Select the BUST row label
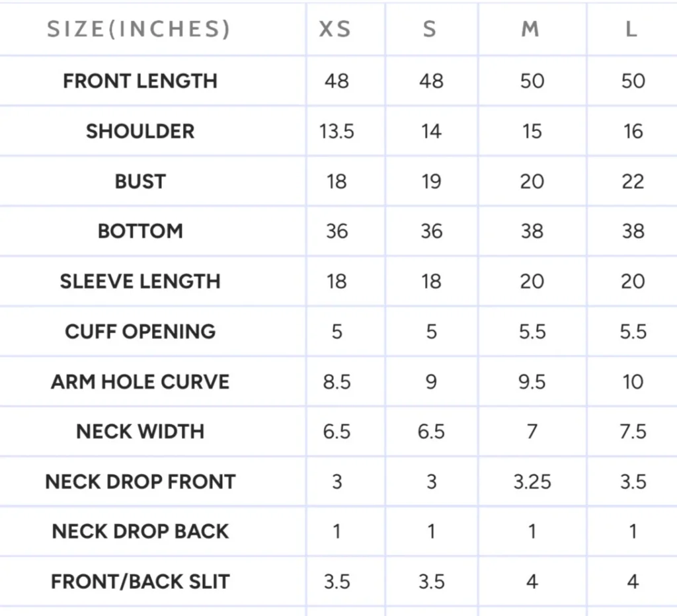Image resolution: width=677 pixels, height=616 pixels. pos(140,181)
